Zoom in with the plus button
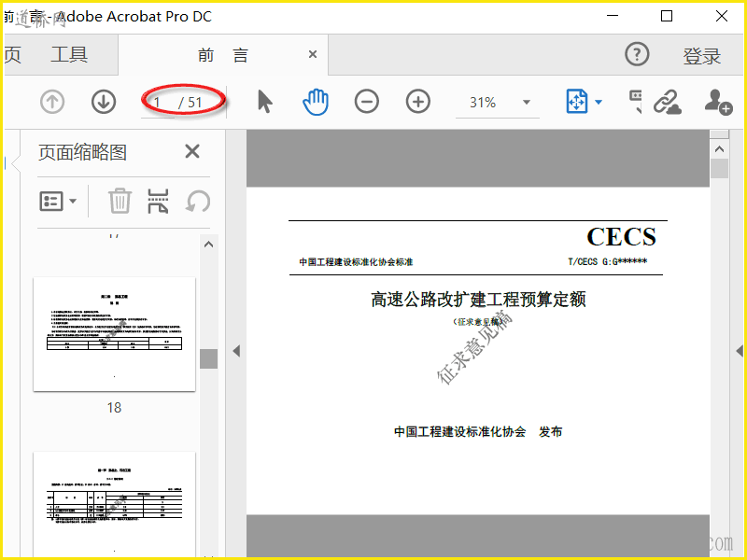 pos(417,102)
